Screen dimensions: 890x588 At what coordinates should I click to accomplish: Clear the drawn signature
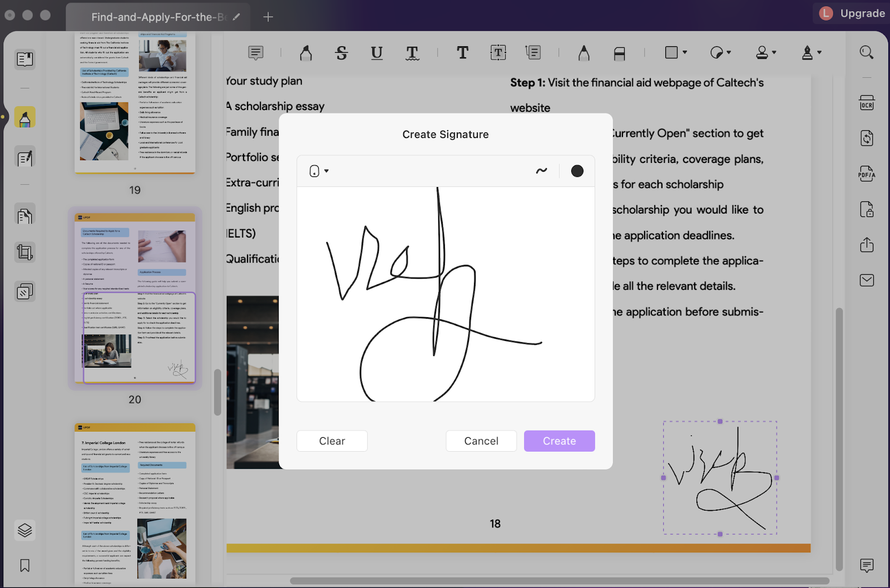pos(332,441)
